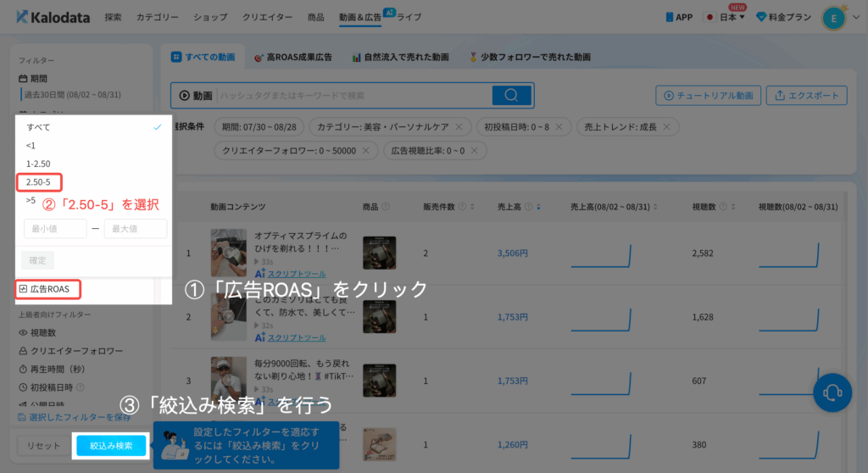Click the 最大値 input field
868x473 pixels.
click(x=135, y=228)
